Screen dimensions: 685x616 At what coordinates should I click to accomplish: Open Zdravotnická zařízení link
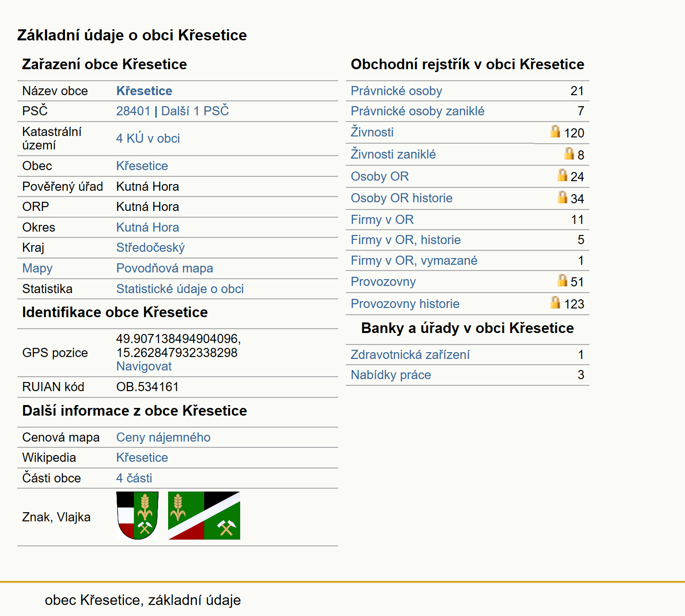click(410, 355)
